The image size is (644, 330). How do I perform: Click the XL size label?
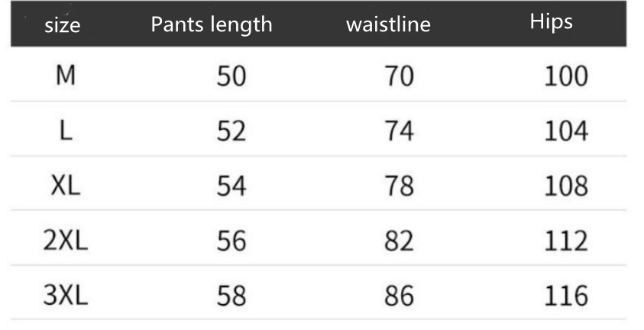[x=66, y=186]
